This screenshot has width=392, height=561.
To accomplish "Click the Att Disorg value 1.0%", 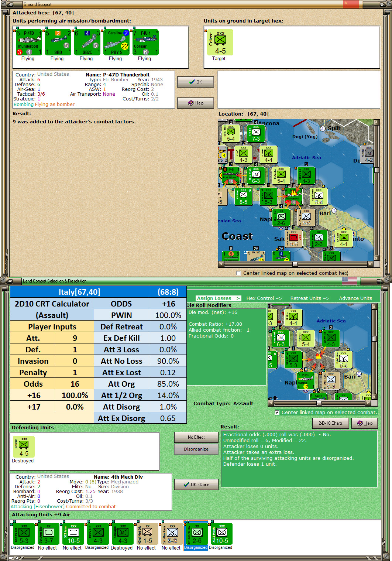I will click(x=168, y=407).
